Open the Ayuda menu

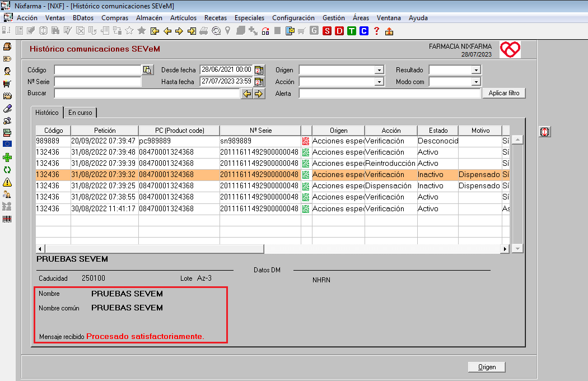tap(418, 17)
